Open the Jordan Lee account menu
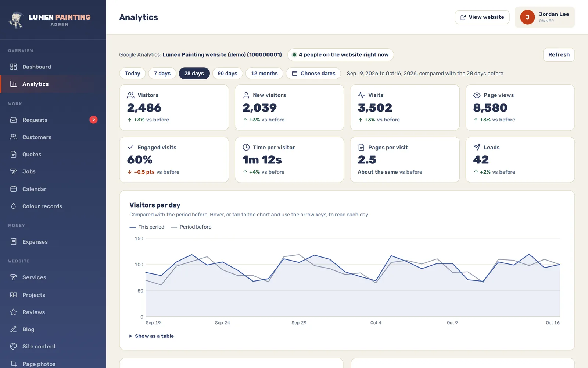Image resolution: width=588 pixels, height=368 pixels. tap(545, 17)
